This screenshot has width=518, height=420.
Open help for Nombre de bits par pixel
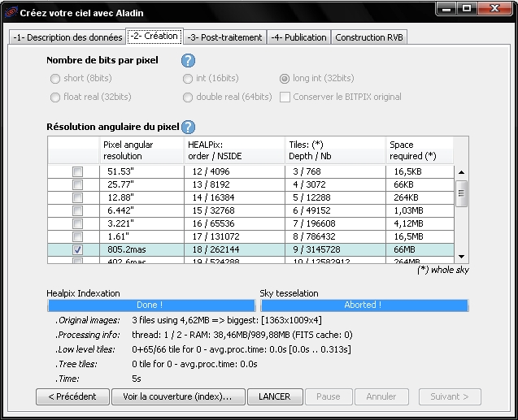[x=188, y=60]
